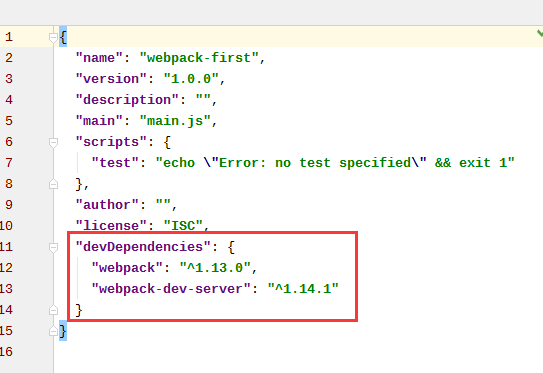The width and height of the screenshot is (543, 373).
Task: Click the "devDependencies" key
Action: pyautogui.click(x=143, y=247)
